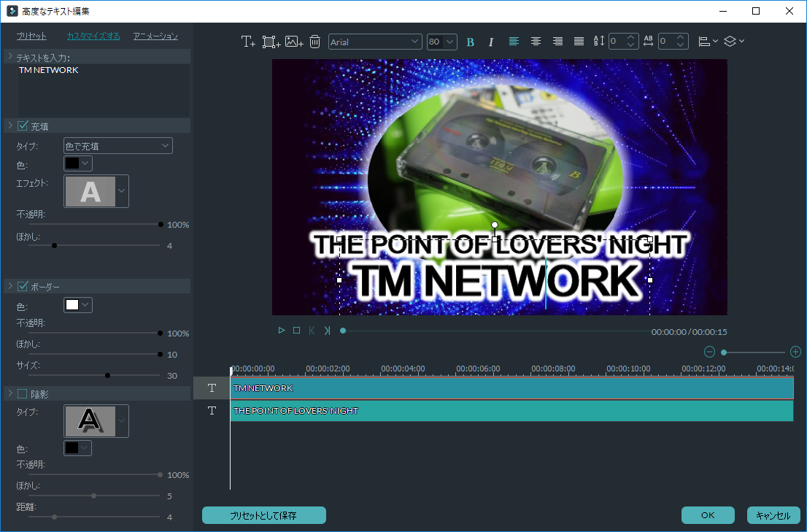Open layer order options
Screen dimensions: 807x532
coord(734,42)
